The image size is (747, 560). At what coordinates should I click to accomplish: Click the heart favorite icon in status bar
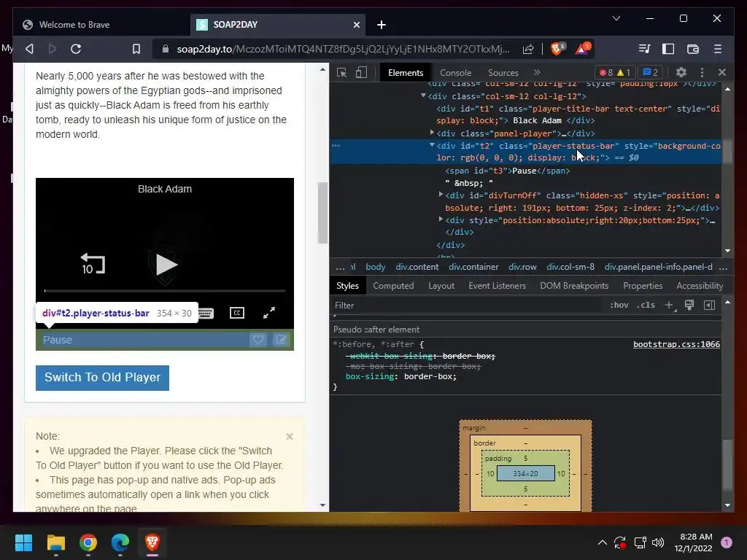coord(258,340)
